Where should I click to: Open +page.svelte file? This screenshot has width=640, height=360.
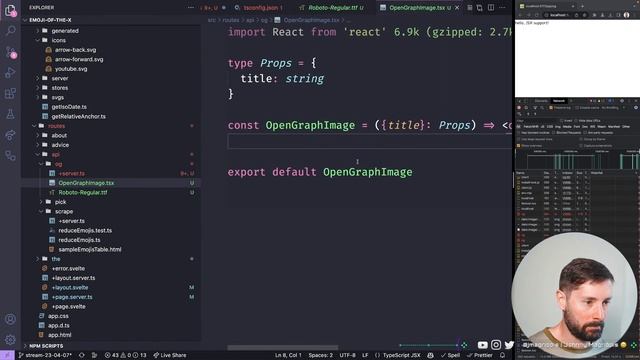click(x=68, y=307)
